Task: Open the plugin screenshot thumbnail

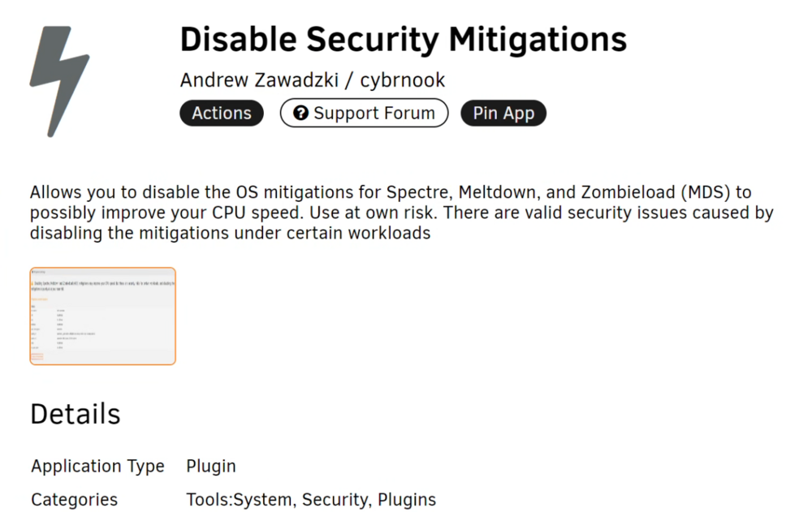Action: [102, 316]
